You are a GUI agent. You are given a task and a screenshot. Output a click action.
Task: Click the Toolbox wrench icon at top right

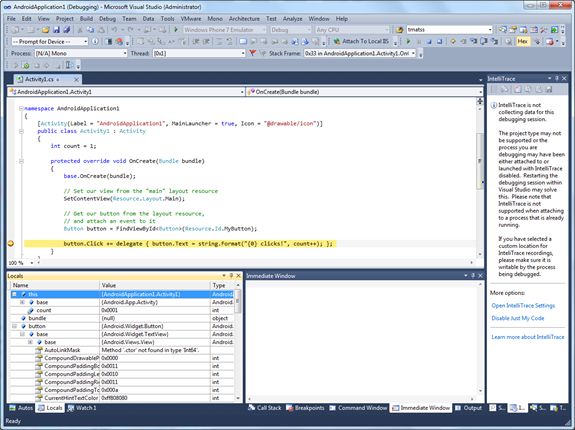click(543, 30)
